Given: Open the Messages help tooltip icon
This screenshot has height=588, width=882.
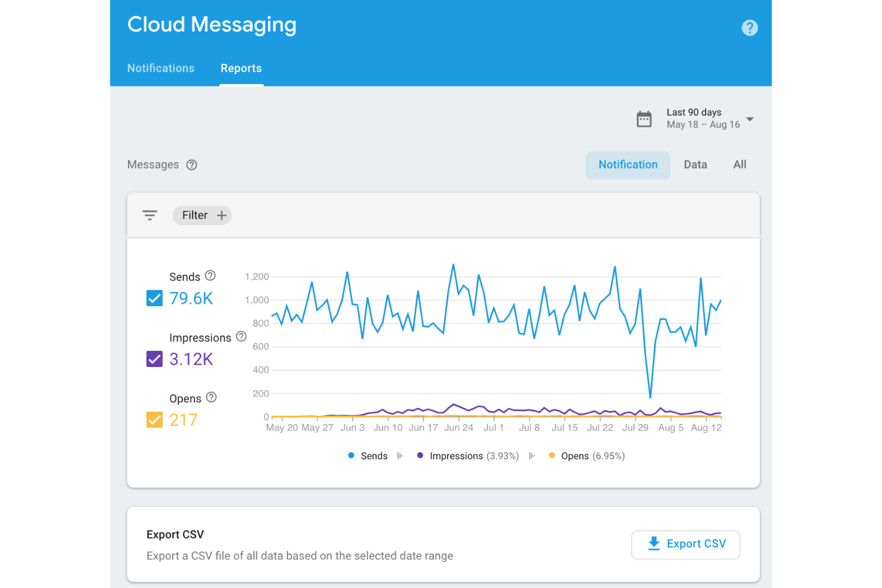Looking at the screenshot, I should [x=191, y=164].
